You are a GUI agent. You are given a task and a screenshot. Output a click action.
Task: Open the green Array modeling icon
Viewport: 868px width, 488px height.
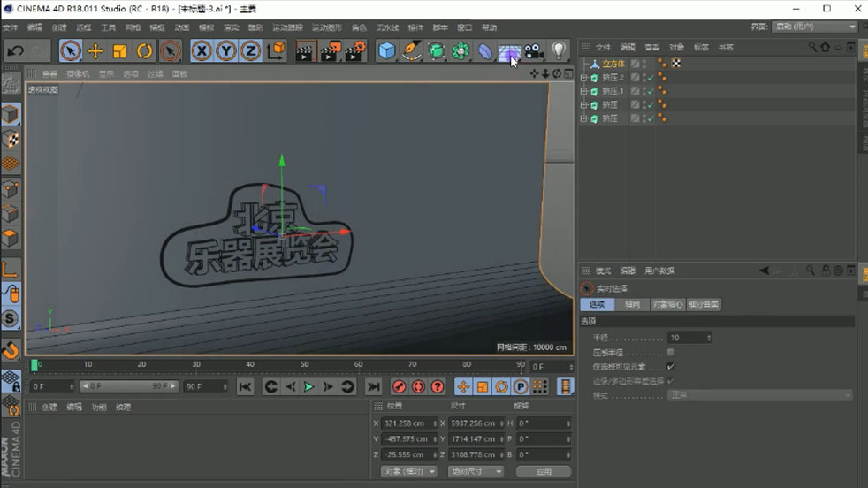coord(461,51)
